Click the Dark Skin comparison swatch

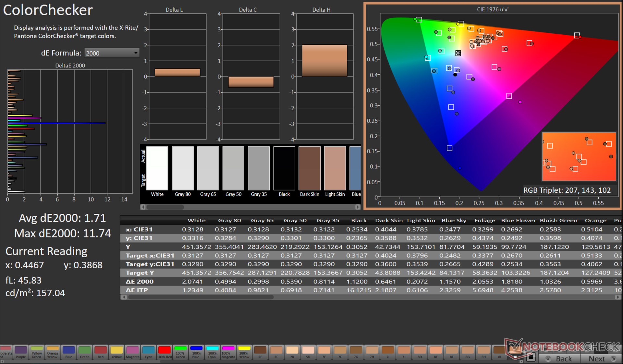tap(310, 168)
